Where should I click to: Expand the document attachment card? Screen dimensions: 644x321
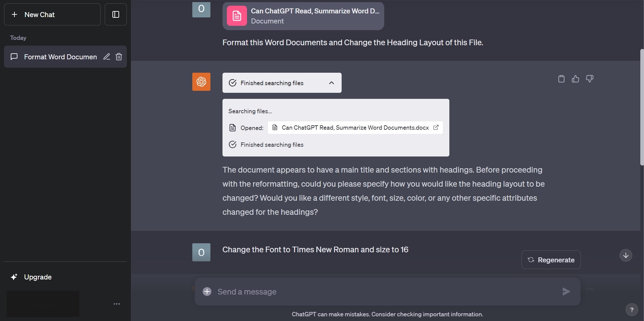click(x=303, y=16)
